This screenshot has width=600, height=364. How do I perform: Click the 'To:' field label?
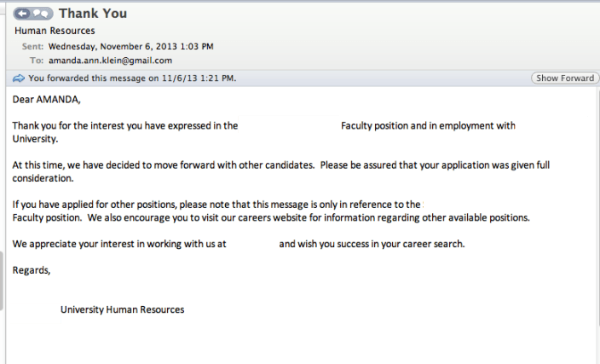pyautogui.click(x=36, y=61)
